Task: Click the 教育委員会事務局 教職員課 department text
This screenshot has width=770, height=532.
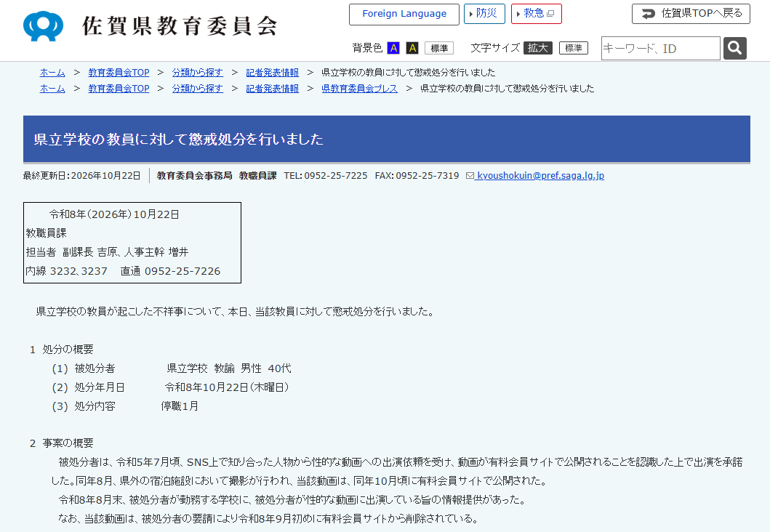Action: click(217, 176)
